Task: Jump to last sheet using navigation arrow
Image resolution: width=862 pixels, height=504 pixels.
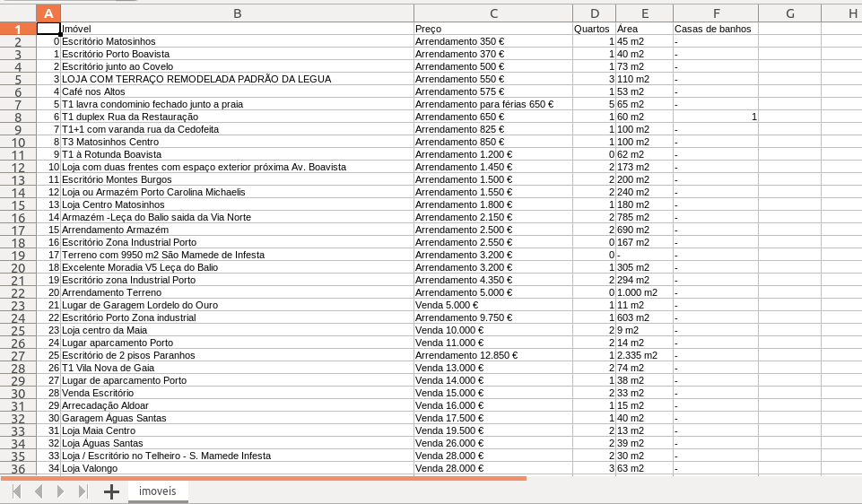Action: 83,491
